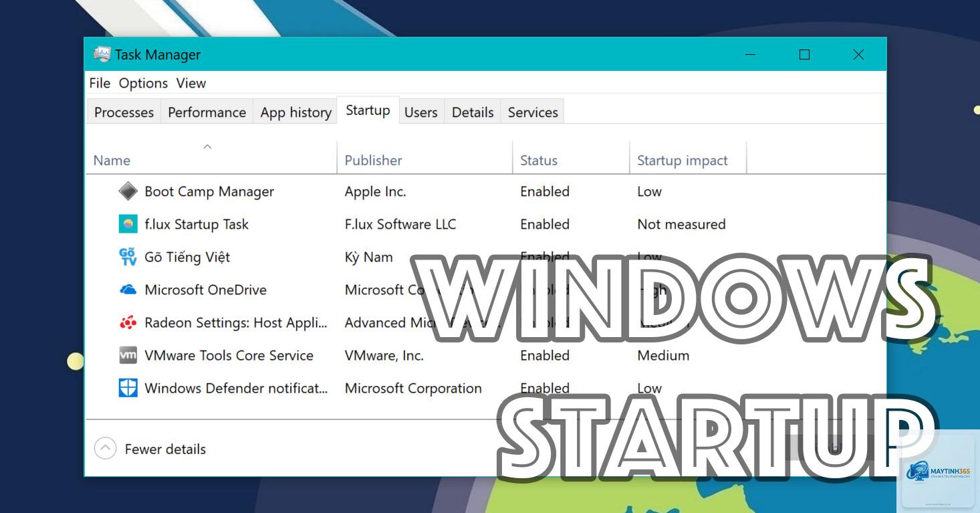Click the F.lux Software LLC publisher cell

click(x=400, y=224)
